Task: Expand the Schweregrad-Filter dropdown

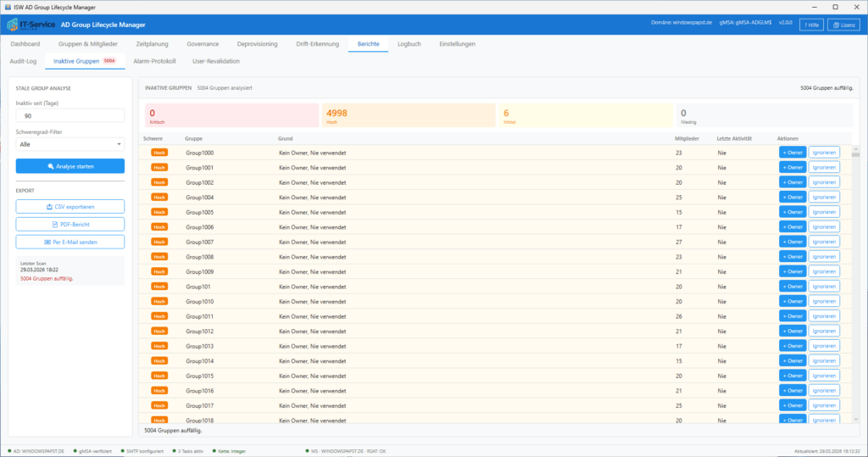Action: [70, 144]
